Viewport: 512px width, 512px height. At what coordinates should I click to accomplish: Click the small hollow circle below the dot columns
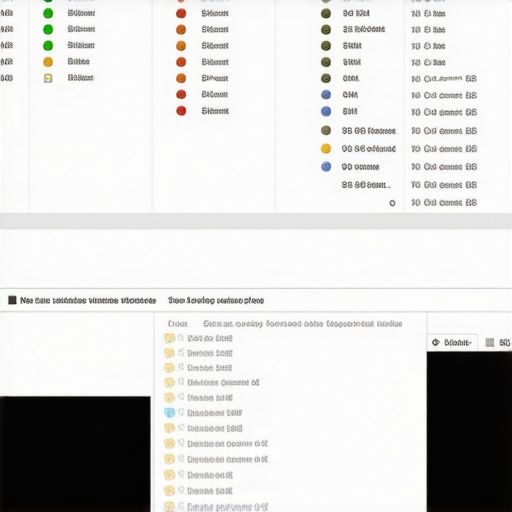[x=392, y=203]
